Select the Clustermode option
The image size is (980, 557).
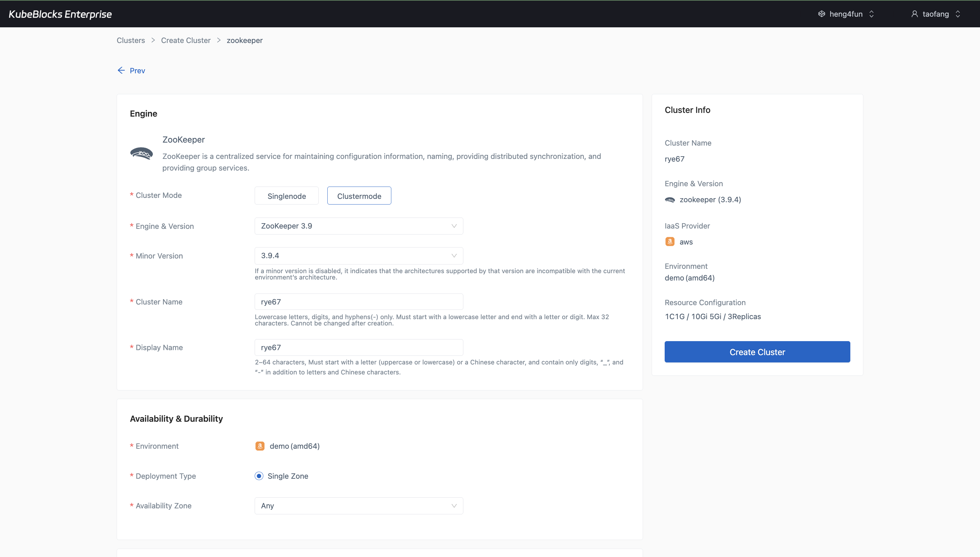359,196
